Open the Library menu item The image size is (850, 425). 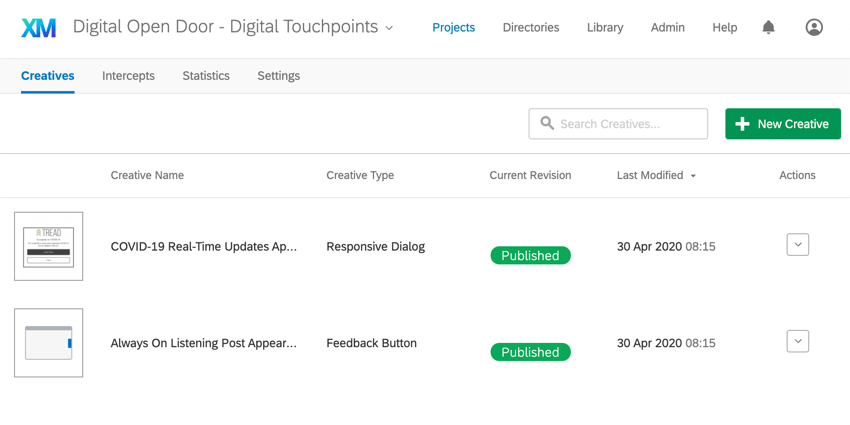click(x=605, y=28)
